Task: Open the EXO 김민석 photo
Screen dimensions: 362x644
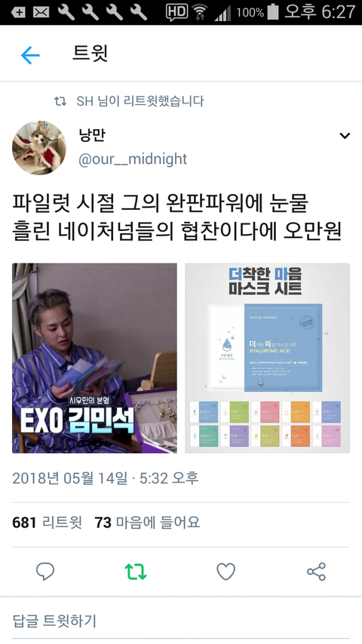Action: (x=94, y=358)
